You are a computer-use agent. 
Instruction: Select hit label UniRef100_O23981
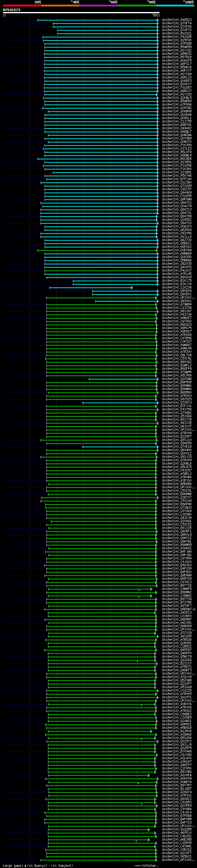pyautogui.click(x=177, y=172)
